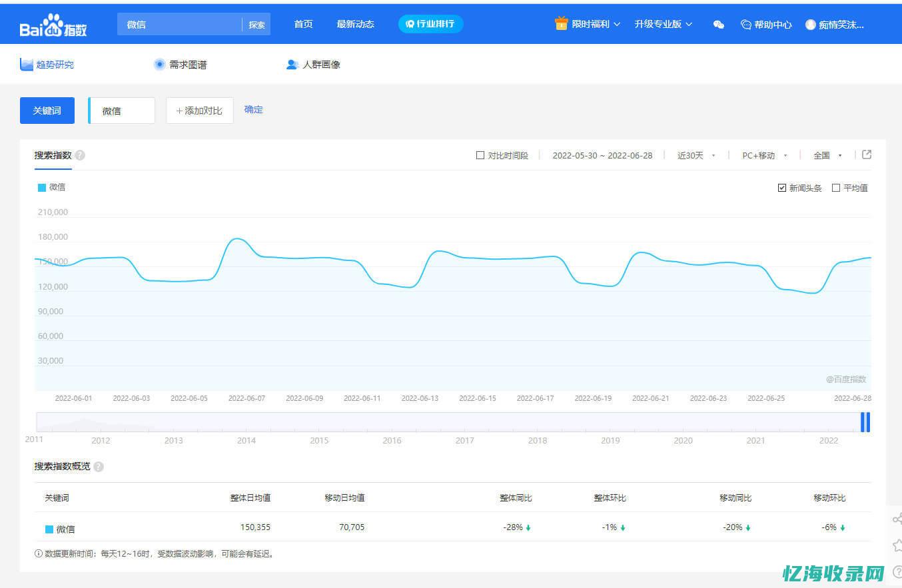This screenshot has height=588, width=902.
Task: Open the 近30天 time range dropdown
Action: click(695, 155)
